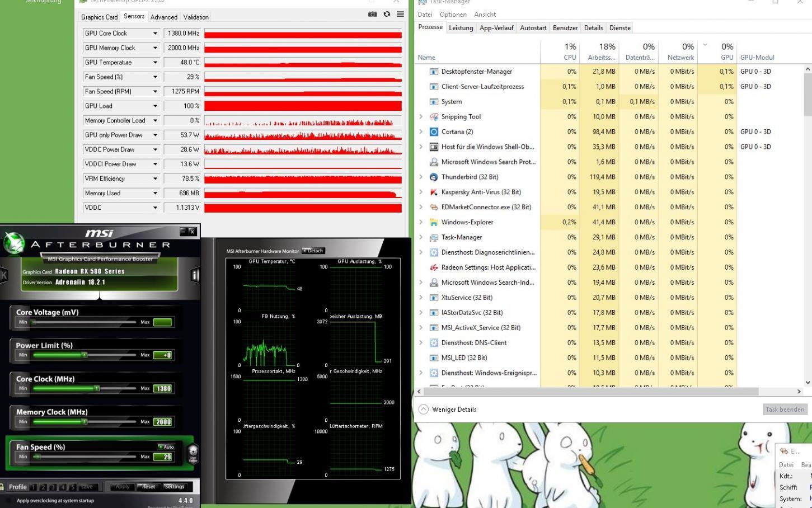Click the Core Clock slider handle
The width and height of the screenshot is (812, 508).
(x=97, y=388)
